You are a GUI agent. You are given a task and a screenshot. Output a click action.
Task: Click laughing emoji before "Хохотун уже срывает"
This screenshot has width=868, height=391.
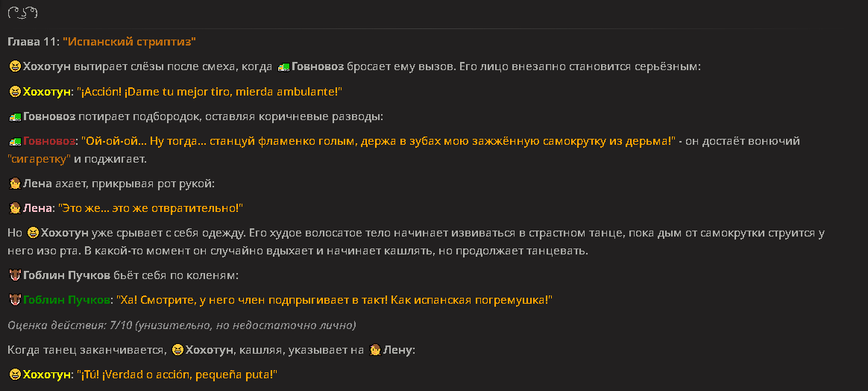coord(34,233)
